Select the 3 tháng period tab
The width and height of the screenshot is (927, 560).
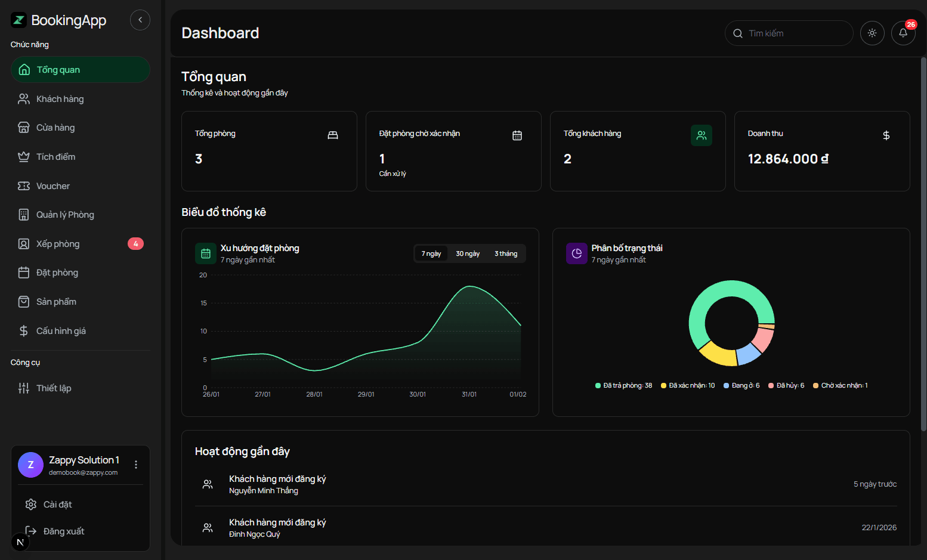coord(505,253)
